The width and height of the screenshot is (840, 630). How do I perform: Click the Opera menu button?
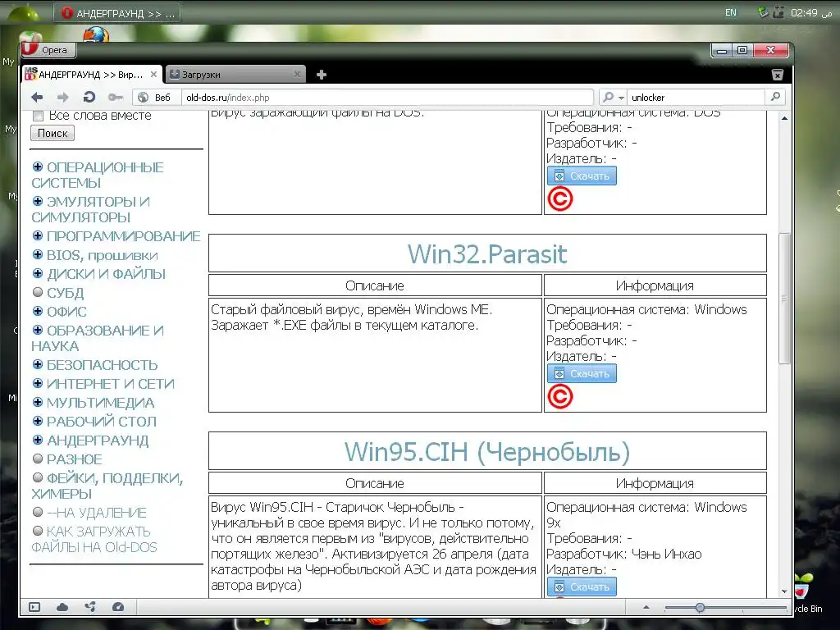(48, 50)
